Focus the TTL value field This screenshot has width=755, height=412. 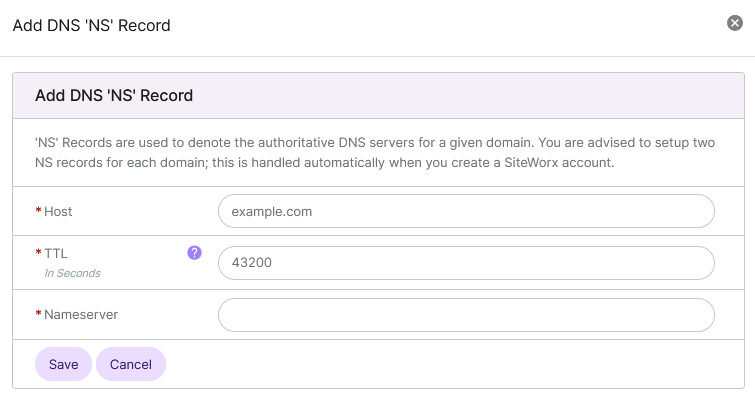pyautogui.click(x=466, y=263)
